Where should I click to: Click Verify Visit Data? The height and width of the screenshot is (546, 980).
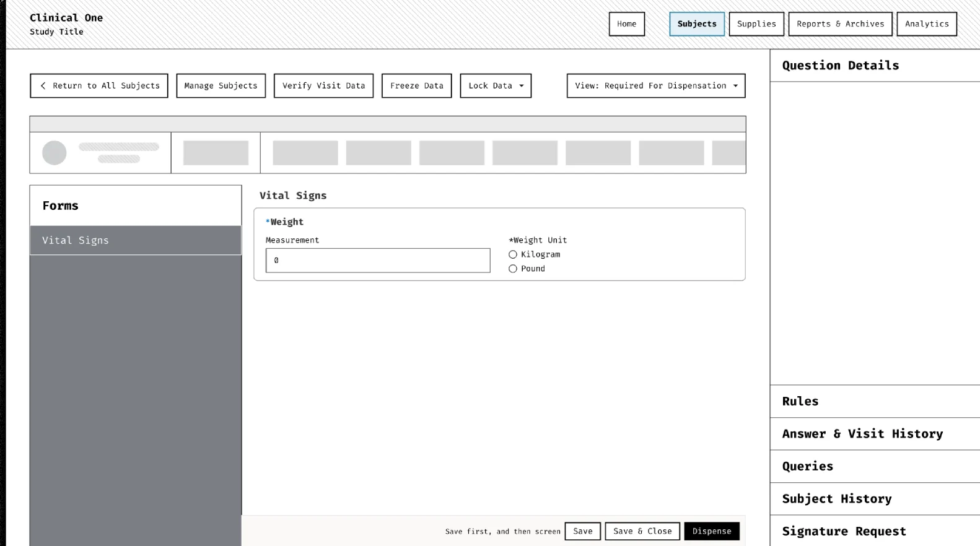point(324,86)
